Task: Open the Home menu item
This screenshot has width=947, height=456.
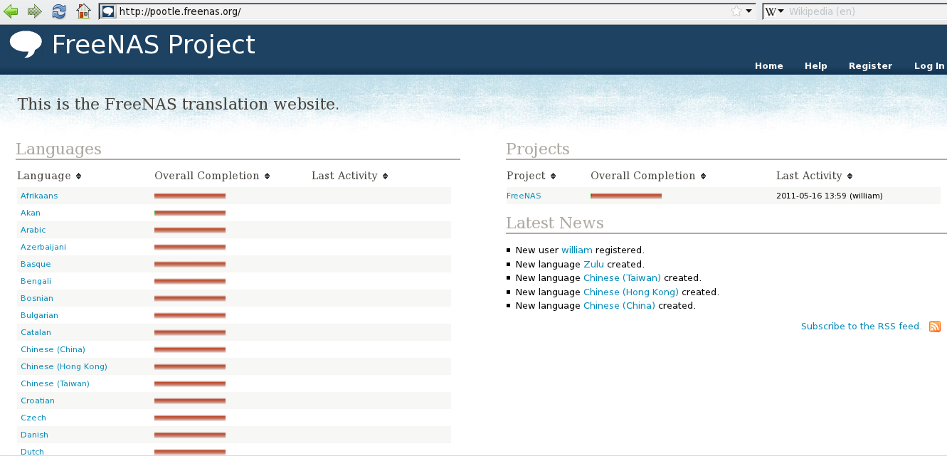Action: click(x=769, y=66)
